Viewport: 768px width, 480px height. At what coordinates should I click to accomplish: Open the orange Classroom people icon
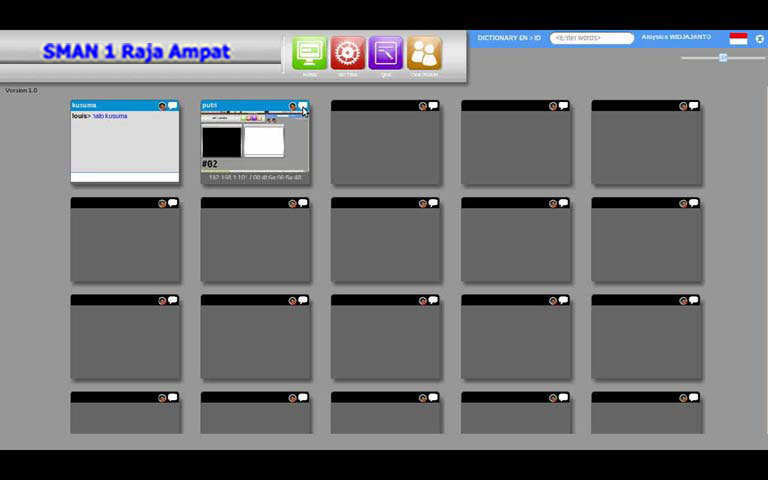tap(424, 53)
